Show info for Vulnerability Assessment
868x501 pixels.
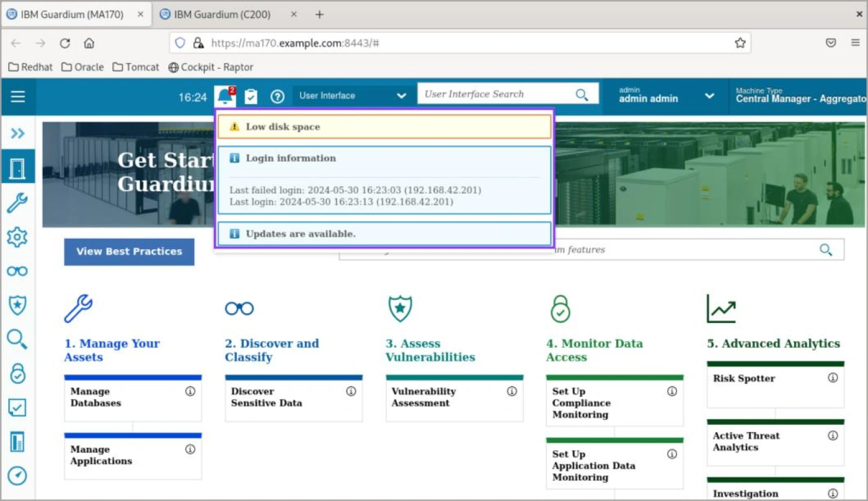pos(511,391)
